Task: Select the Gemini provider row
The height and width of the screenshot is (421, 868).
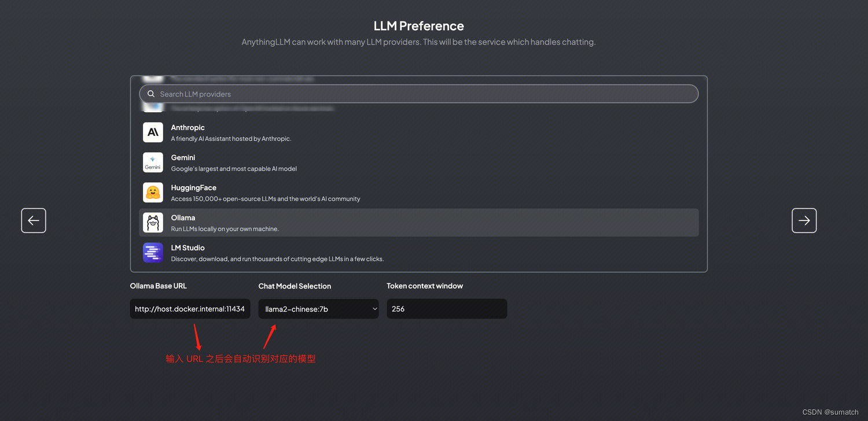Action: 419,163
